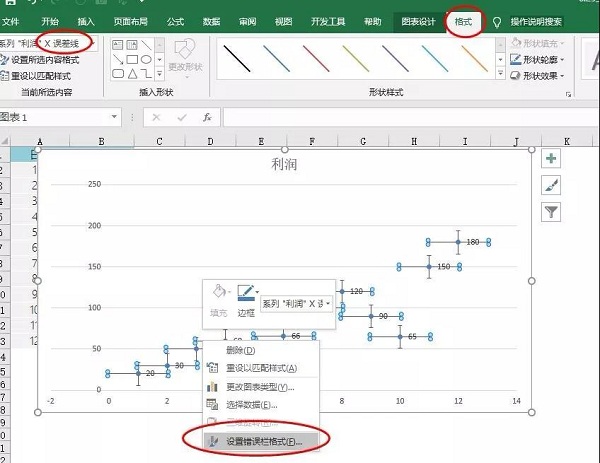Expand the Name Box dropdown arrow
This screenshot has width=600, height=463.
pyautogui.click(x=114, y=117)
